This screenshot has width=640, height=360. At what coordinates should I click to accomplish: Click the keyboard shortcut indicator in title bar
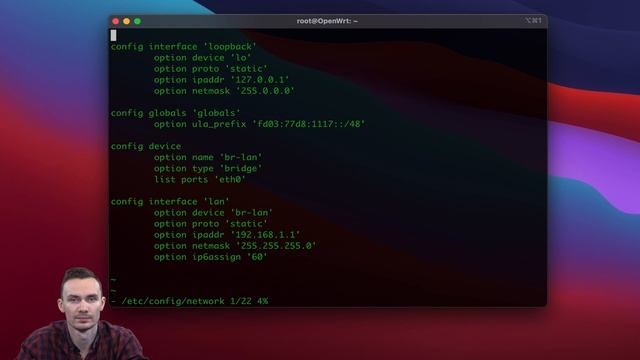pyautogui.click(x=533, y=20)
